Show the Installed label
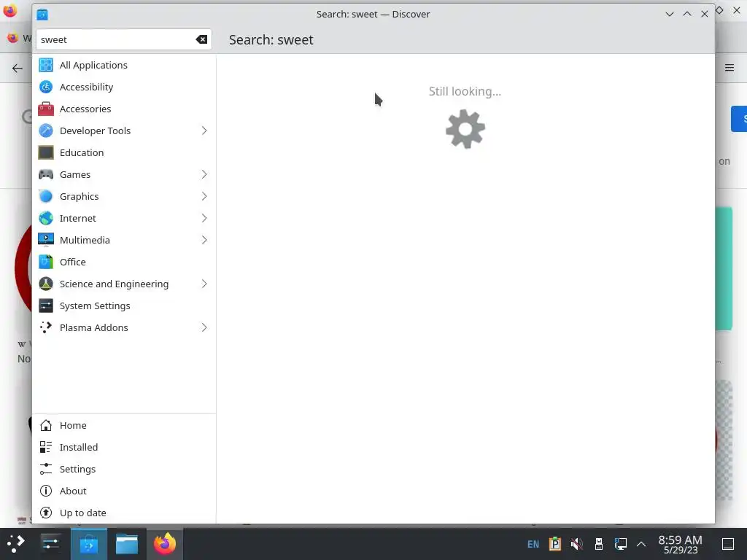 [x=79, y=448]
